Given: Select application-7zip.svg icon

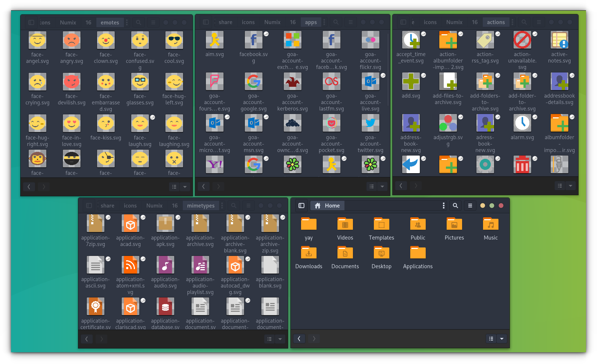Looking at the screenshot, I should coord(96,224).
